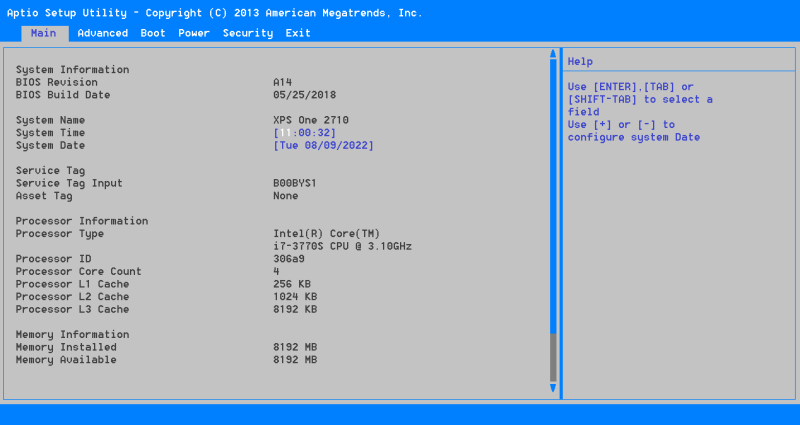The width and height of the screenshot is (800, 425).
Task: Click the Processor Information heading
Action: [82, 221]
